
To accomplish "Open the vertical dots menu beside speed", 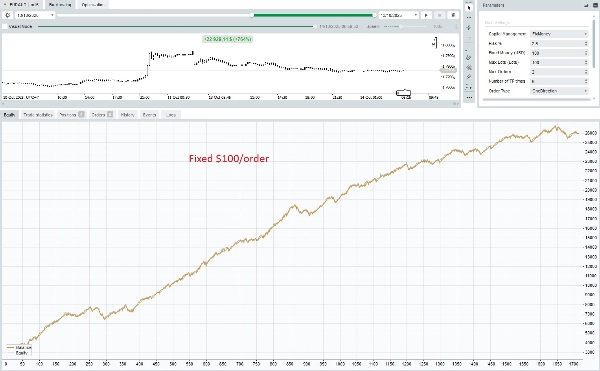I will coord(456,27).
